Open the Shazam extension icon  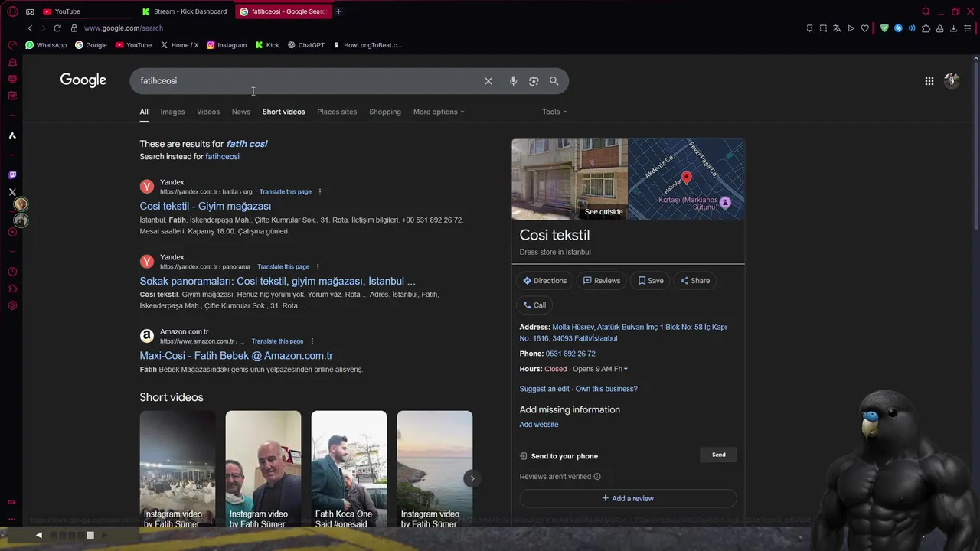(898, 28)
